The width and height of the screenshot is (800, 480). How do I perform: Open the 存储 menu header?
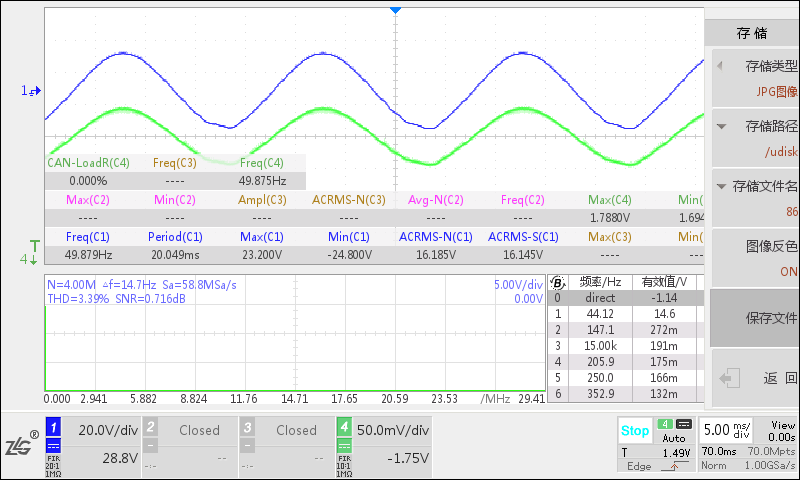tap(752, 34)
